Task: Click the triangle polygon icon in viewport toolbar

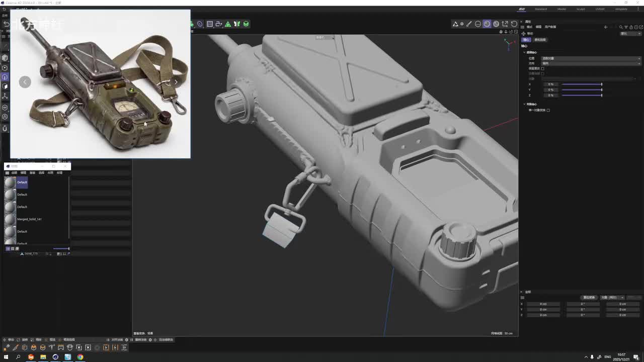Action: click(x=455, y=24)
